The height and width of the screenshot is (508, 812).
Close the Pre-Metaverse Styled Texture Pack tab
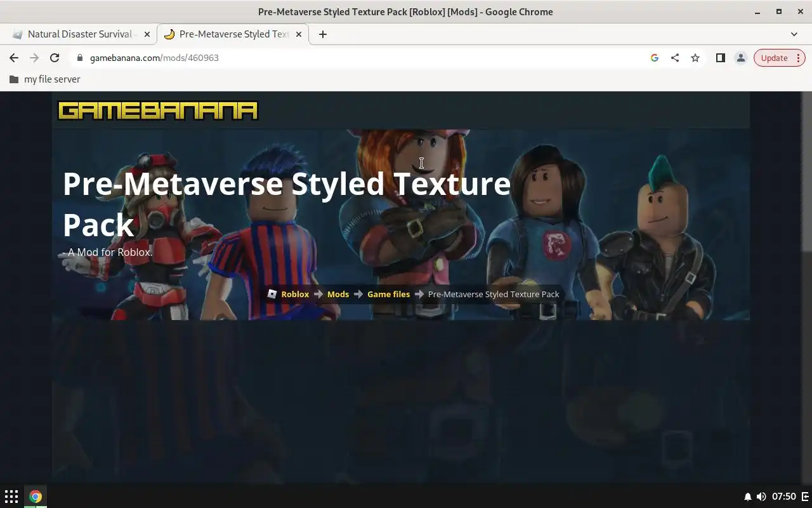click(x=299, y=34)
